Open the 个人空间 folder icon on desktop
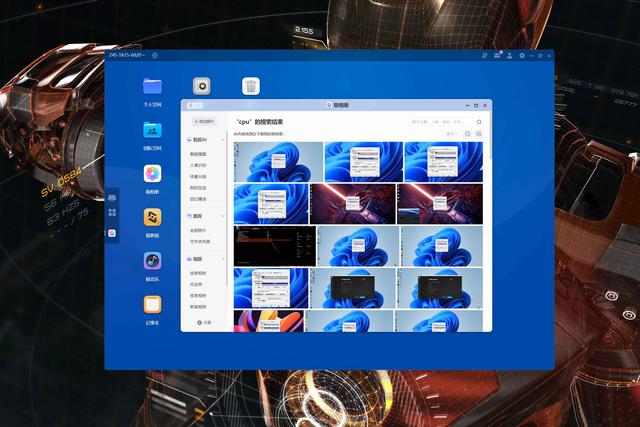 coord(152,87)
